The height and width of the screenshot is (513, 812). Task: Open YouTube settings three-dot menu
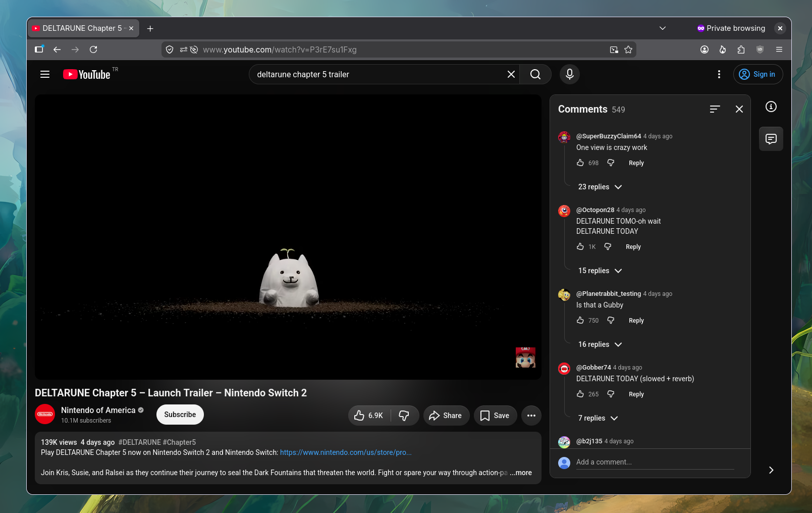click(719, 74)
